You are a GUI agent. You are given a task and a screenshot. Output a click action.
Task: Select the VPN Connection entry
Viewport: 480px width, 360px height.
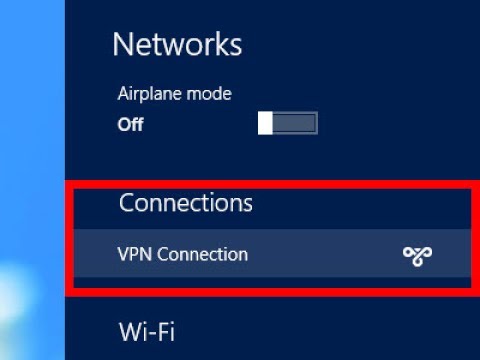[272, 253]
